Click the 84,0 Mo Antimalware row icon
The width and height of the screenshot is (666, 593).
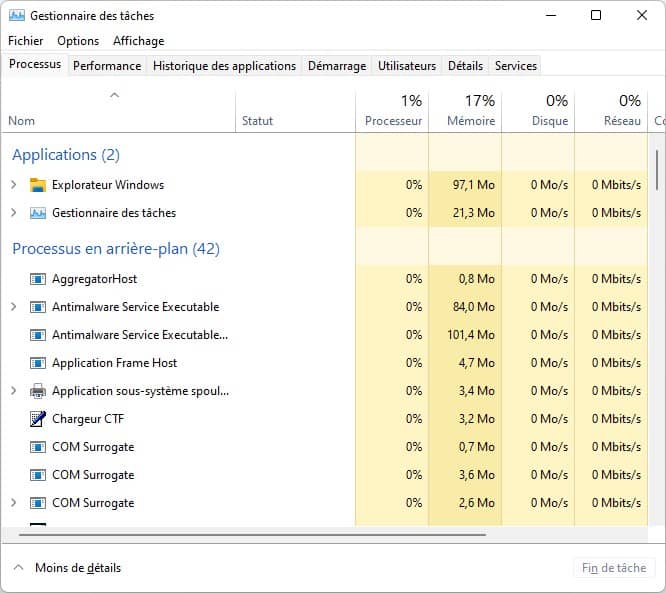(x=38, y=307)
